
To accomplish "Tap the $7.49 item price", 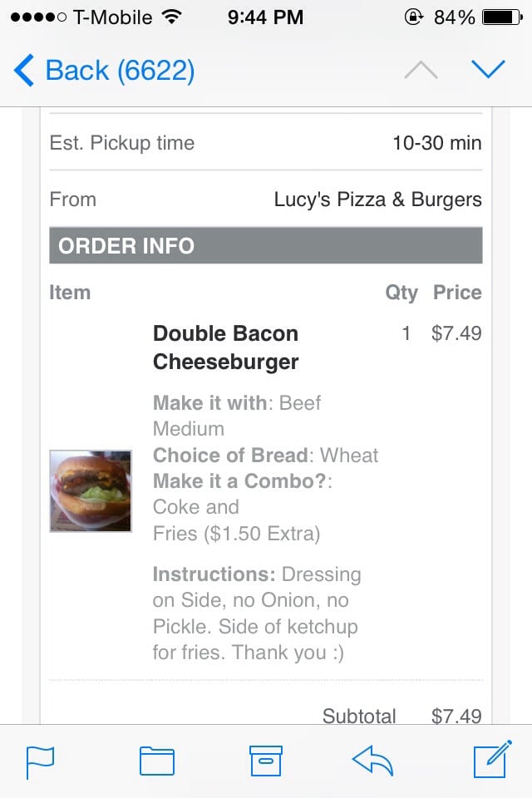I will (x=456, y=334).
